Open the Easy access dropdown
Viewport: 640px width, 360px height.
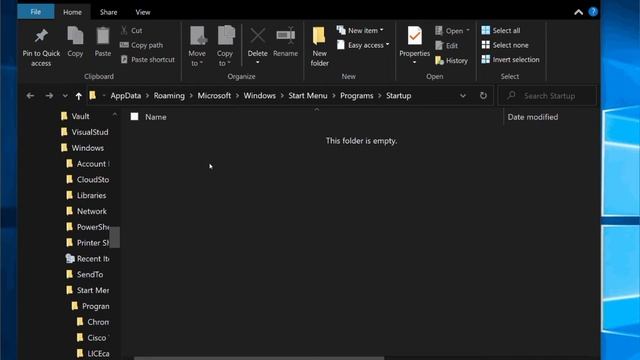[x=363, y=45]
